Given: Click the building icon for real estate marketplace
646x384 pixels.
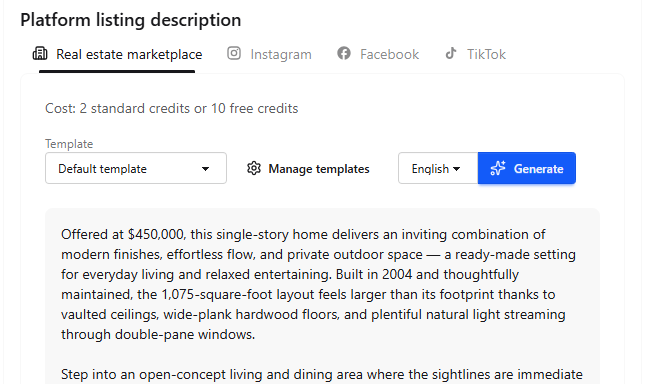Looking at the screenshot, I should point(40,54).
